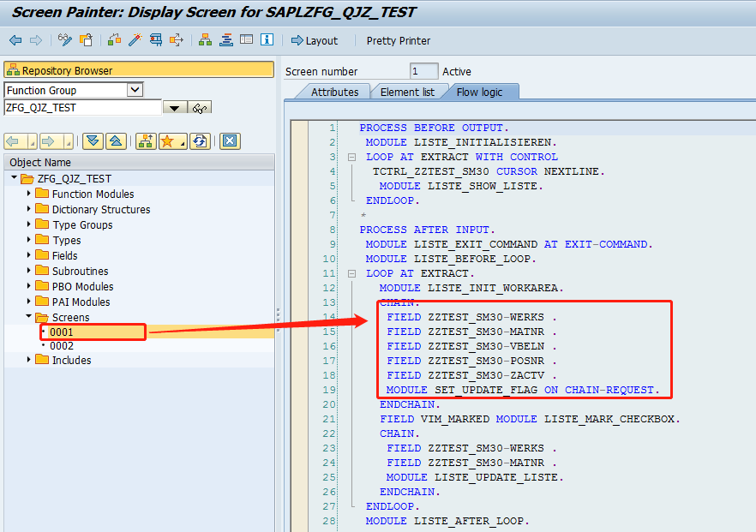Viewport: 756px width, 532px height.
Task: Select the Subroutines tree node
Action: click(x=80, y=271)
